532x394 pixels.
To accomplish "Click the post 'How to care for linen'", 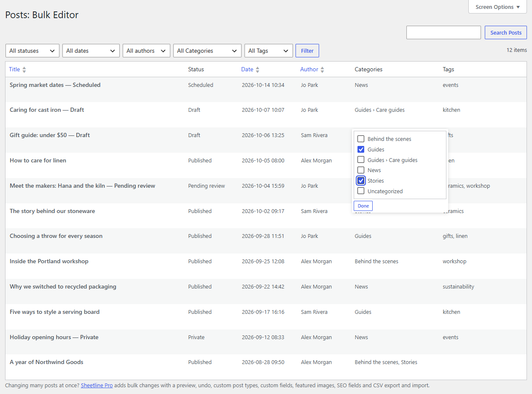I will [38, 160].
